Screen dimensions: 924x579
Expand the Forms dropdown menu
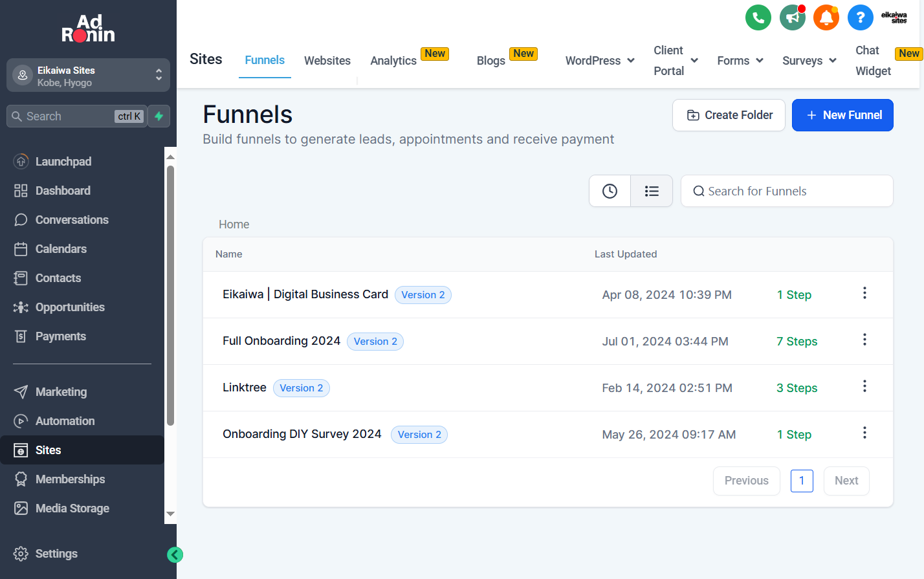pos(740,61)
